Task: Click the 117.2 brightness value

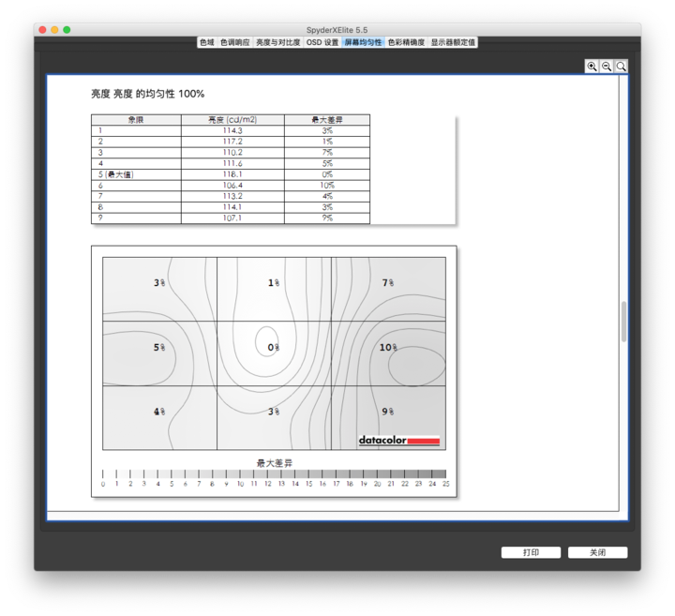Action: (x=232, y=142)
